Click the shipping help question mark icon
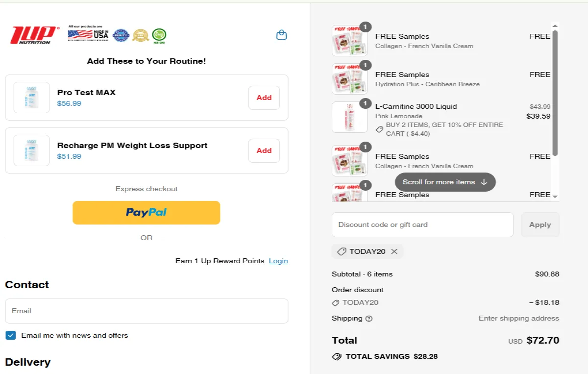 (369, 319)
